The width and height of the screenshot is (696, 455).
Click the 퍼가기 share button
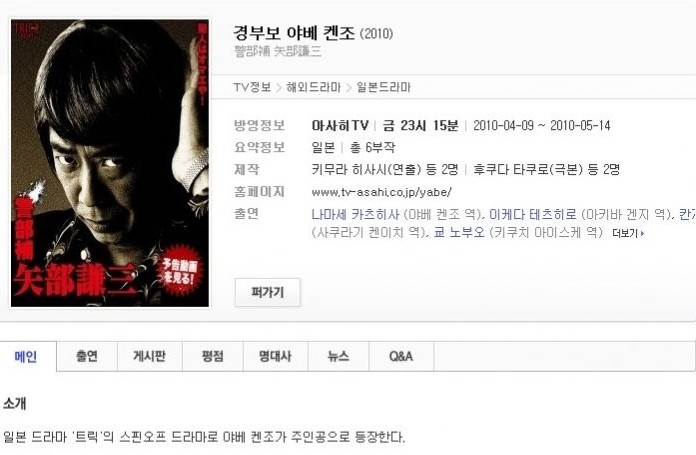coord(268,292)
